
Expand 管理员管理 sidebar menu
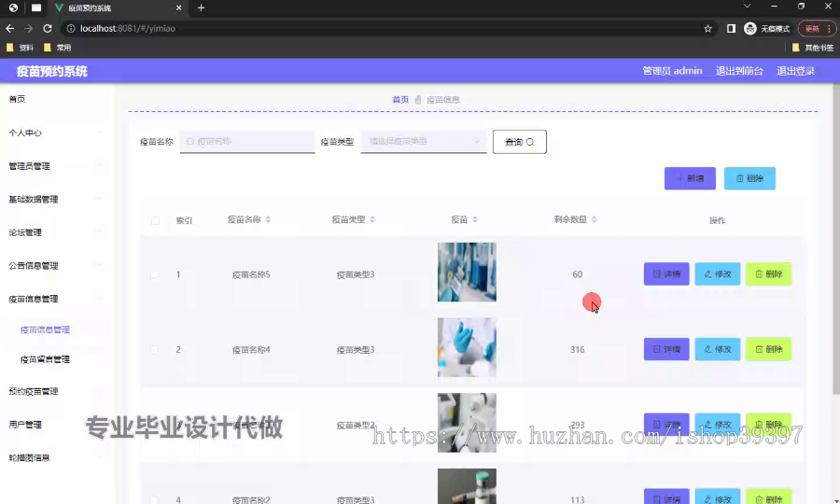pos(55,166)
